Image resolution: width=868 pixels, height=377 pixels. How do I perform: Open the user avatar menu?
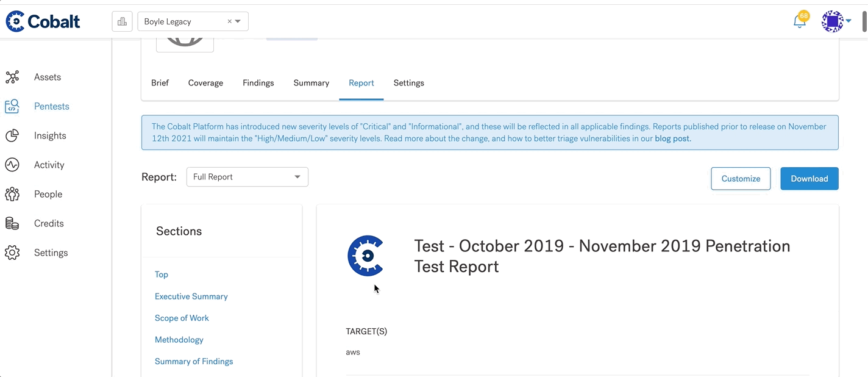coord(832,21)
